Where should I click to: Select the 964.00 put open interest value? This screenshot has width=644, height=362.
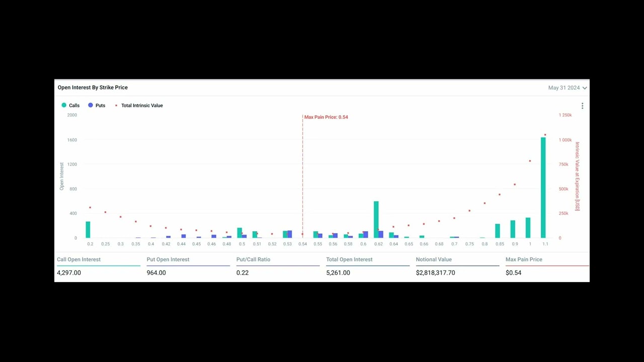pyautogui.click(x=156, y=273)
